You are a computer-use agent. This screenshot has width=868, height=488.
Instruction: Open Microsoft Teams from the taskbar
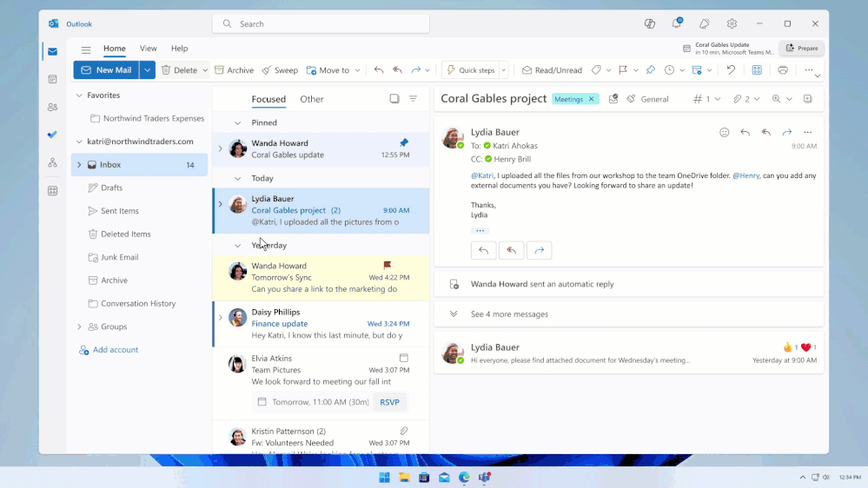(484, 478)
